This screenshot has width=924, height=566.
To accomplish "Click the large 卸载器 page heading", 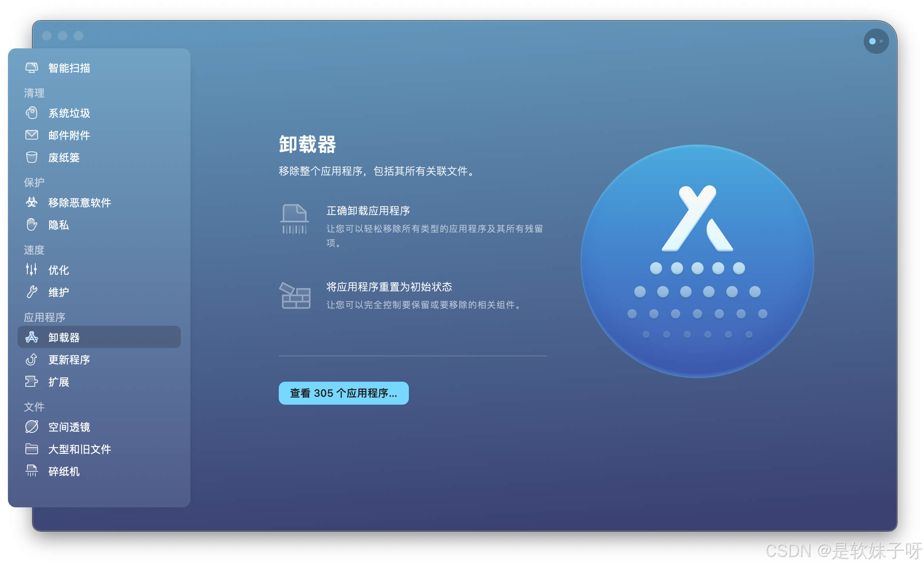I will pyautogui.click(x=307, y=144).
